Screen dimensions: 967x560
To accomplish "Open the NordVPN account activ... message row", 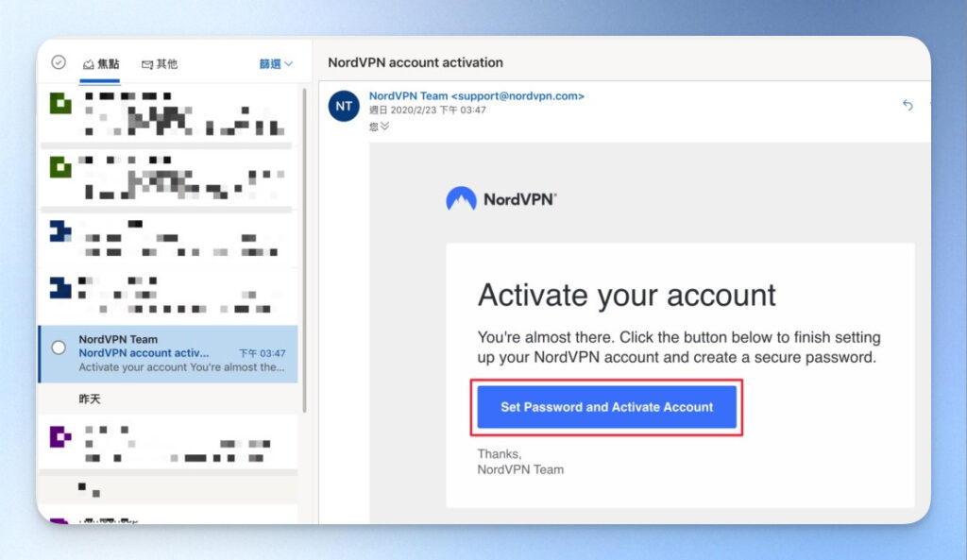I will [x=168, y=354].
